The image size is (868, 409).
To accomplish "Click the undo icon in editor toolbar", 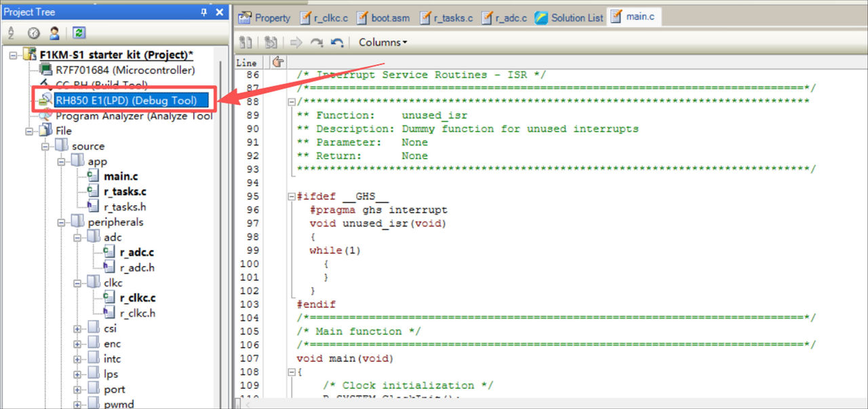I will point(337,42).
